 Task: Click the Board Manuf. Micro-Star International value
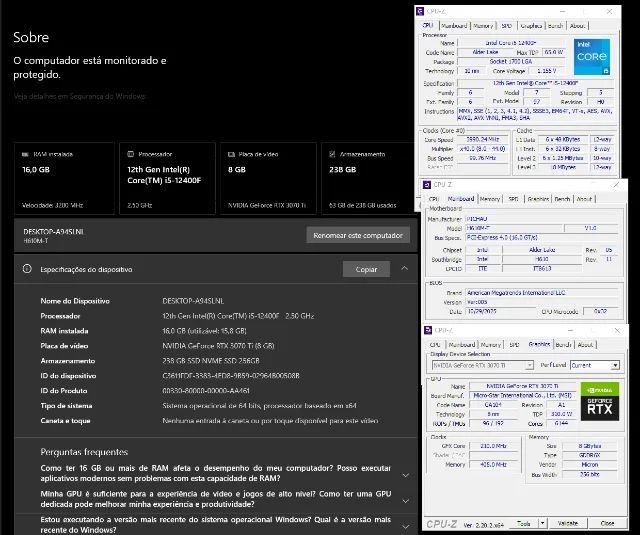click(x=523, y=395)
